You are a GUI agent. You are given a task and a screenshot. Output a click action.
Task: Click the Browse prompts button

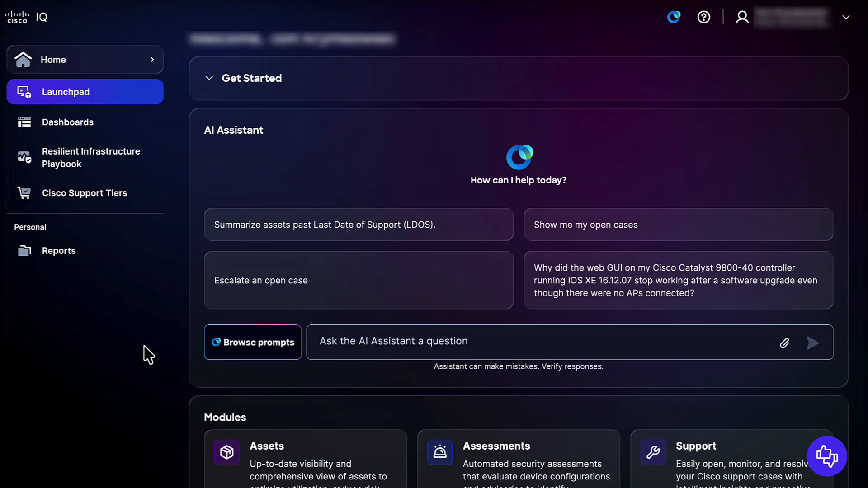click(253, 342)
